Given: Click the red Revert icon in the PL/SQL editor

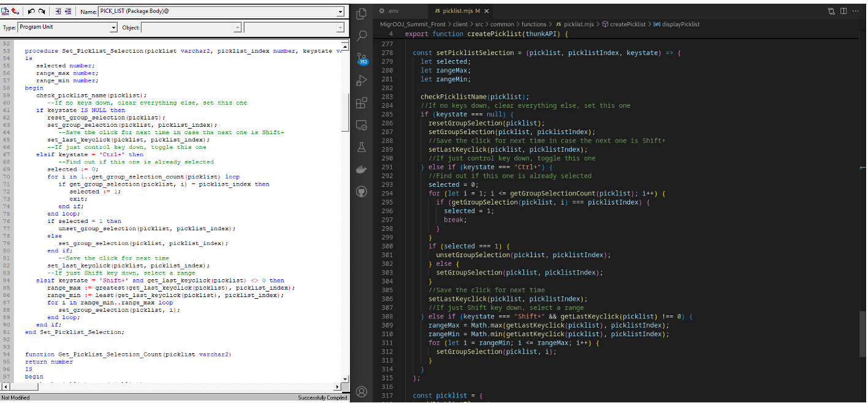Looking at the screenshot, I should (15, 12).
